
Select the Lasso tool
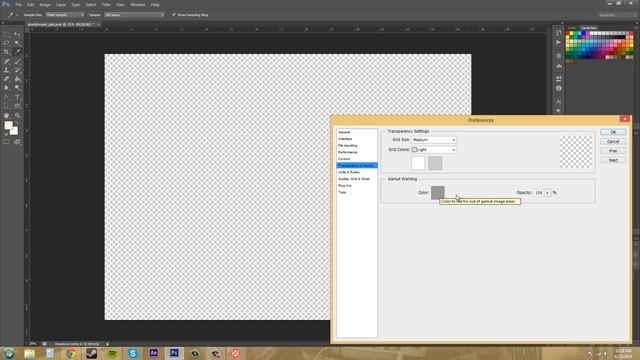tap(7, 43)
